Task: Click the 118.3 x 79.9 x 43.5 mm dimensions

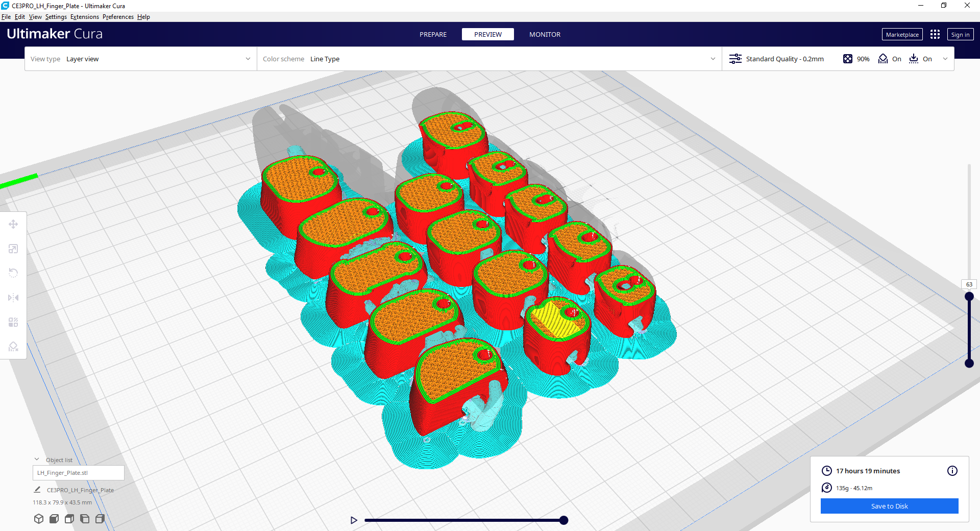Action: (x=62, y=502)
